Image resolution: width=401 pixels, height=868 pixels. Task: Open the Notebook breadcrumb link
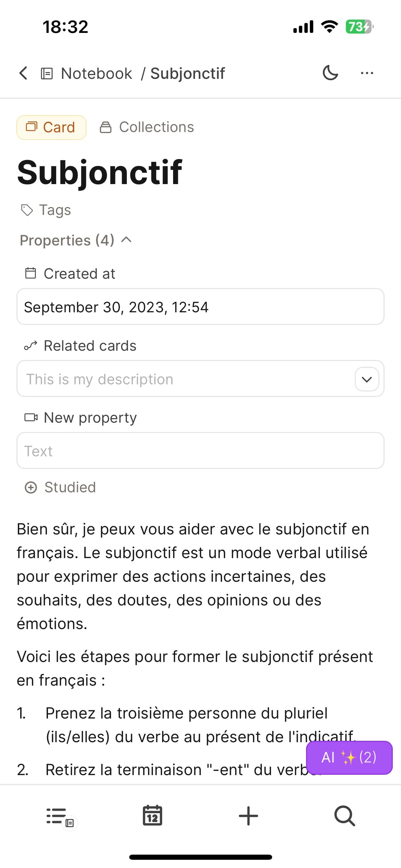pos(96,73)
